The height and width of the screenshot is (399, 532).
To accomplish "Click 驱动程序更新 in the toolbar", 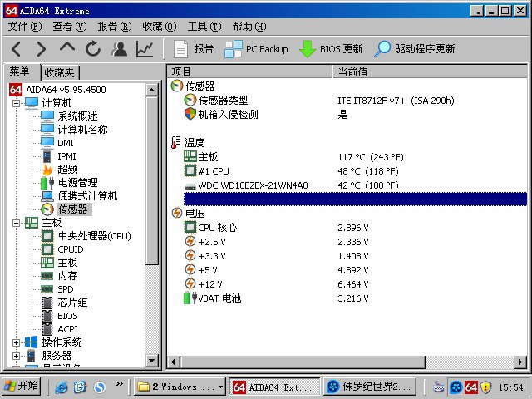I will click(415, 49).
